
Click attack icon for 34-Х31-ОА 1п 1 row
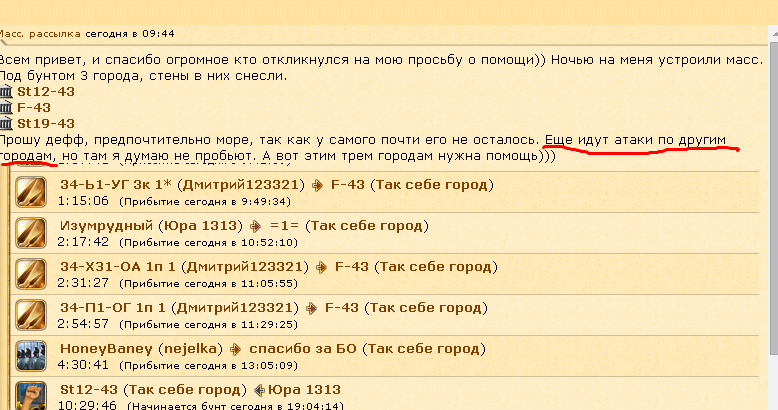tap(31, 274)
